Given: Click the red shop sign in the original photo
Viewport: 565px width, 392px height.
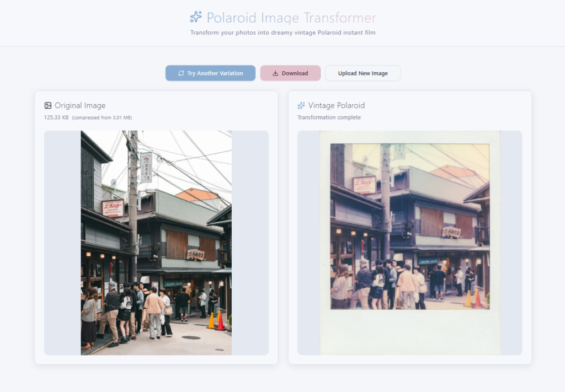Looking at the screenshot, I should point(112,207).
